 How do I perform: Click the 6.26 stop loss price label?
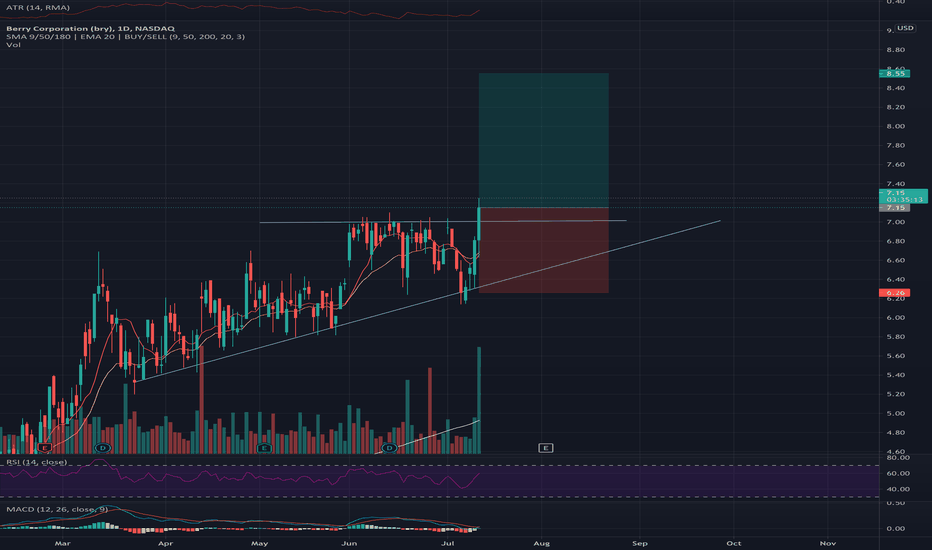click(x=895, y=293)
